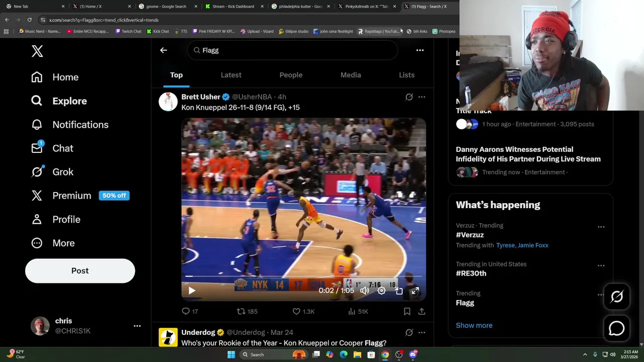Open Brett Usher's profile name
The width and height of the screenshot is (644, 362).
201,97
